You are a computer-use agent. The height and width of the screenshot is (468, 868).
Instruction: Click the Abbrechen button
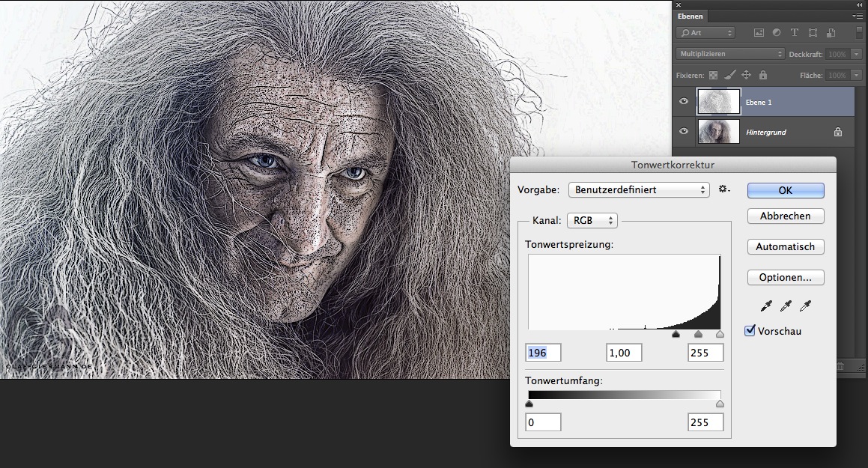pyautogui.click(x=786, y=216)
